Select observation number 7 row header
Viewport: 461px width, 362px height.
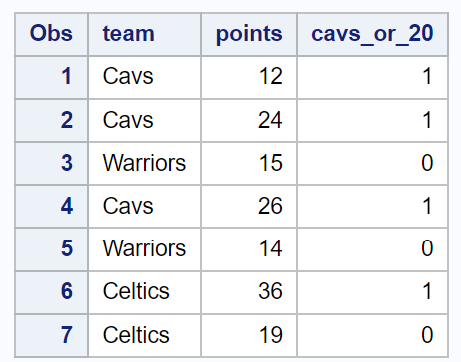[x=51, y=335]
